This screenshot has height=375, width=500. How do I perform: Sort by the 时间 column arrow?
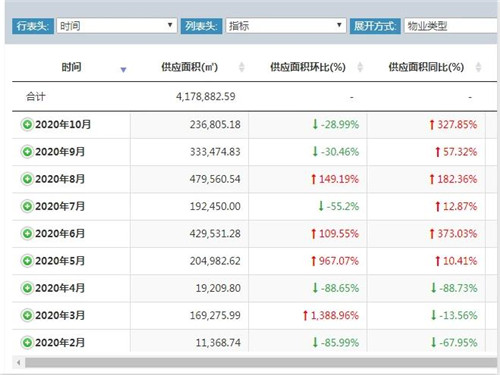pyautogui.click(x=123, y=70)
